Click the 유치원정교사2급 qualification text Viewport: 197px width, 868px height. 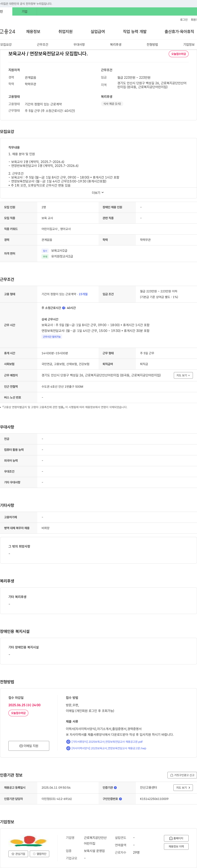62,256
